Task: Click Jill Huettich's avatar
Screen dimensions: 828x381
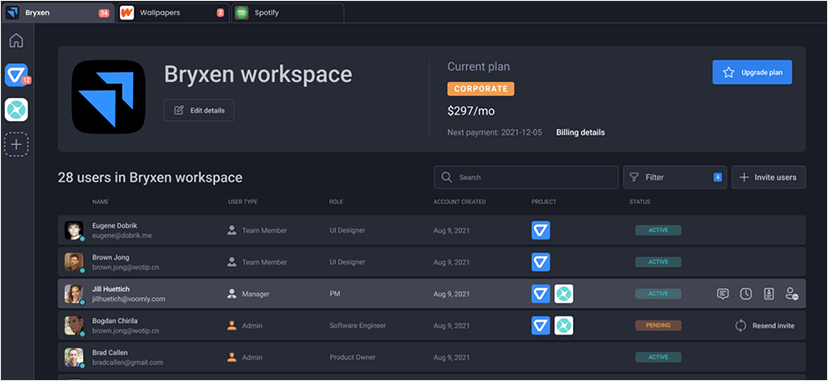Action: tap(74, 294)
